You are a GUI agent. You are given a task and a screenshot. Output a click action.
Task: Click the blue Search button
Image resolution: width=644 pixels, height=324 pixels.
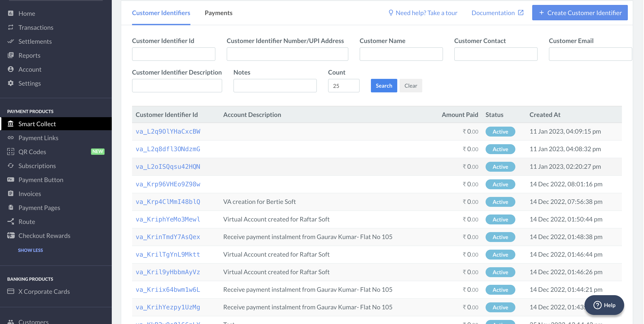[384, 85]
